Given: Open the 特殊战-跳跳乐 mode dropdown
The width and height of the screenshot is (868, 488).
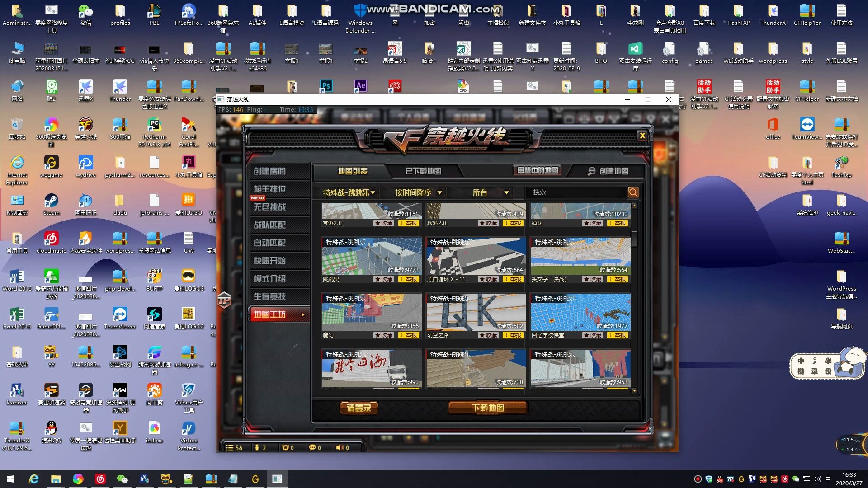Looking at the screenshot, I should coord(349,193).
